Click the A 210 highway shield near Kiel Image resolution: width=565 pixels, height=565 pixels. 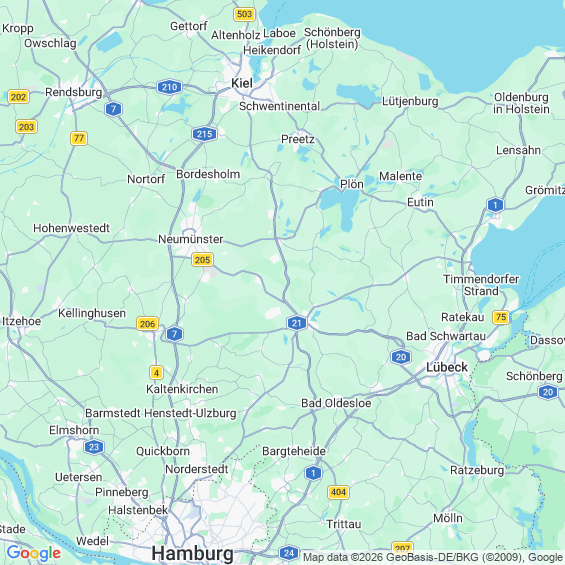tap(169, 87)
